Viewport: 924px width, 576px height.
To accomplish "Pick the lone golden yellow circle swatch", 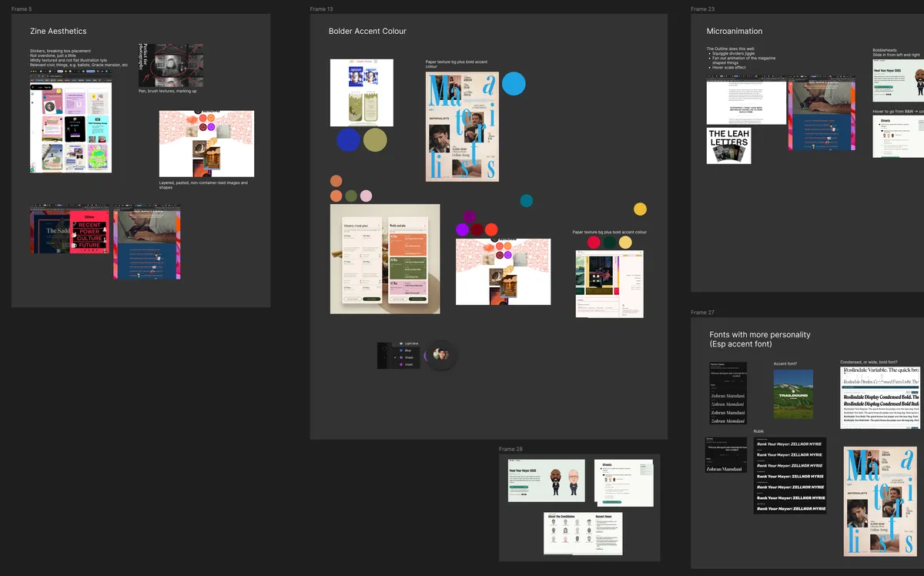I will pyautogui.click(x=640, y=209).
